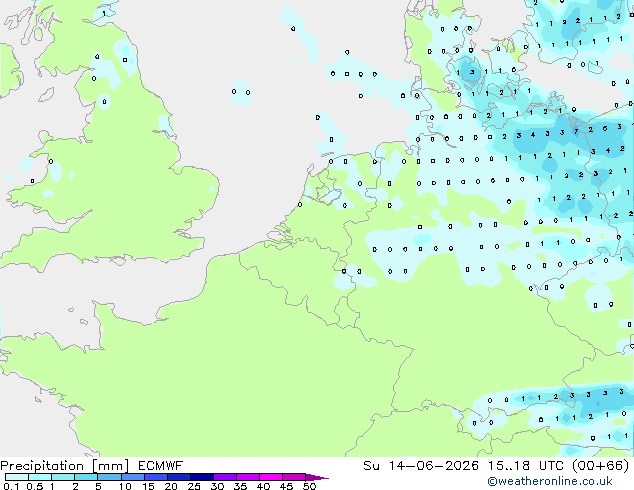Click the legend scale label '35'
This screenshot has height=490, width=634.
tap(240, 486)
